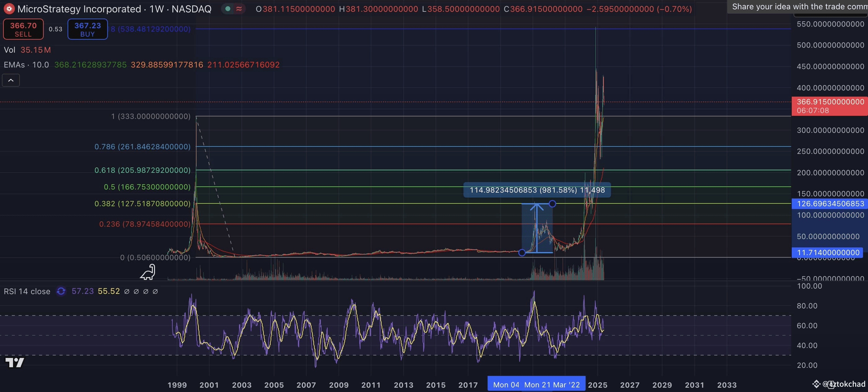
Task: Select the Fib 0.618 (205.98729200000) label
Action: 143,170
